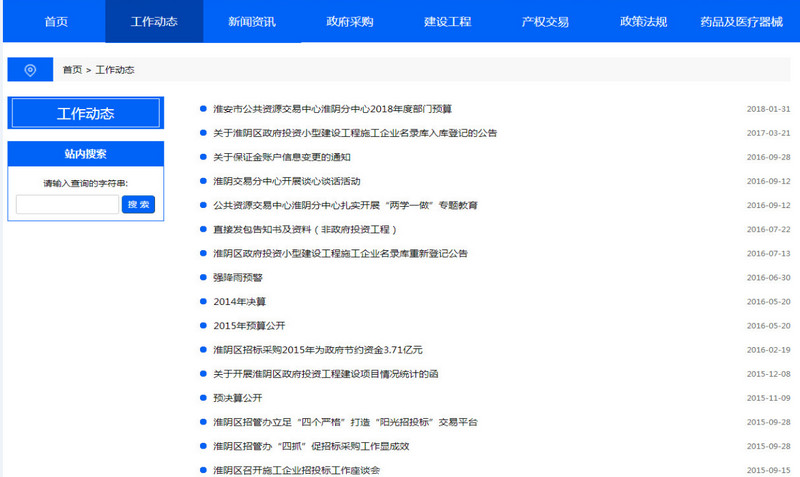Open 淮阴交易分中心开展谈心谈话活动 article
800x477 pixels.
coord(286,181)
